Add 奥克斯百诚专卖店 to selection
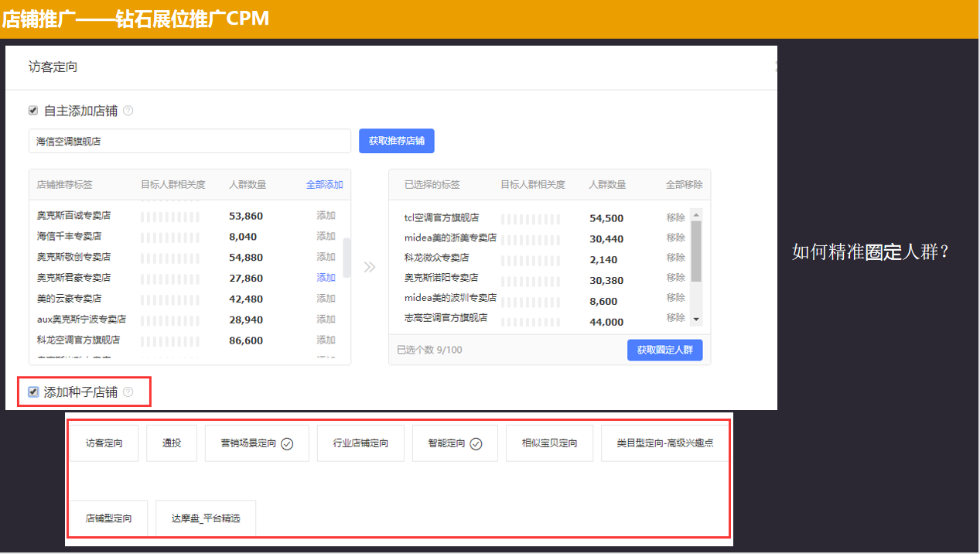Viewport: 980px width, 554px height. (x=326, y=215)
